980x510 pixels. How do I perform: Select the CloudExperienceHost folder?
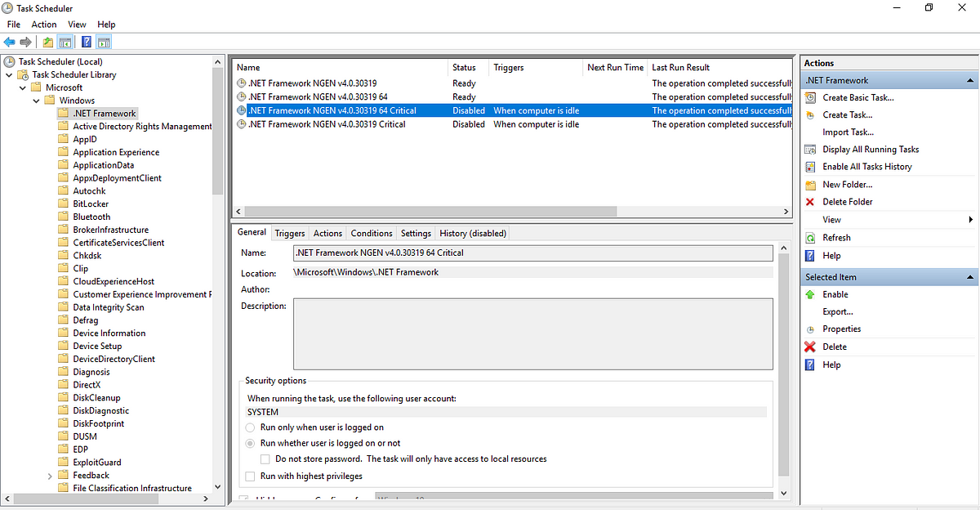114,281
